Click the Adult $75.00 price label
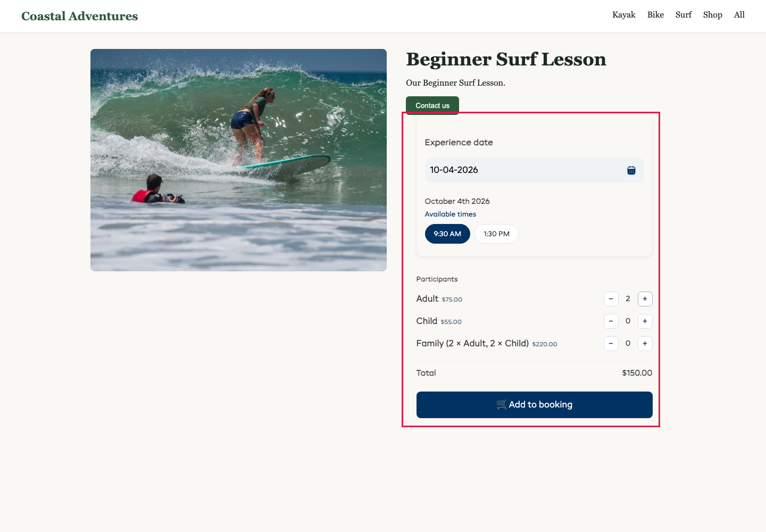 [x=452, y=300]
